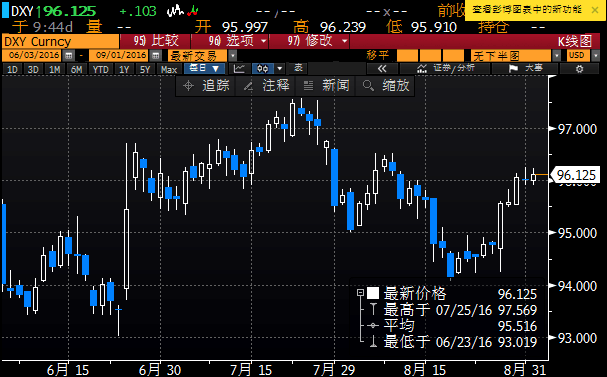
Task: Click the 95.000 y-axis label
Action: pyautogui.click(x=577, y=233)
